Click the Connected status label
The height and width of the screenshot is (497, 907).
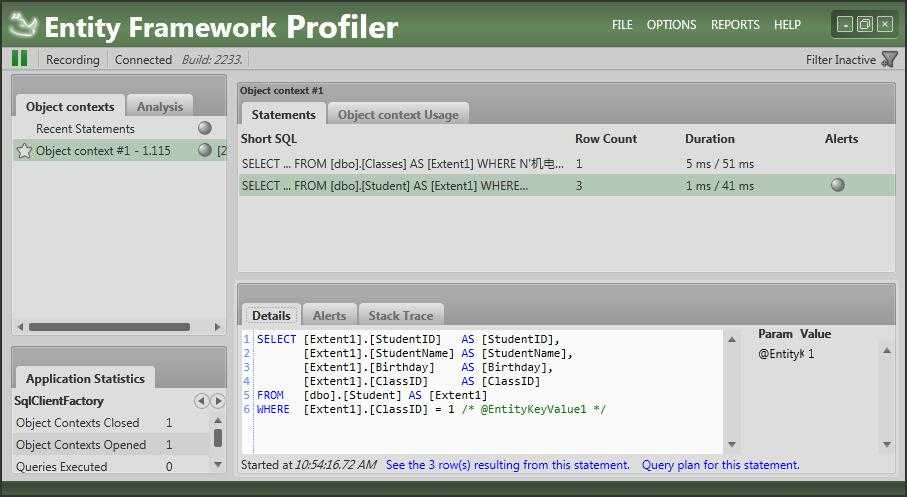point(143,60)
